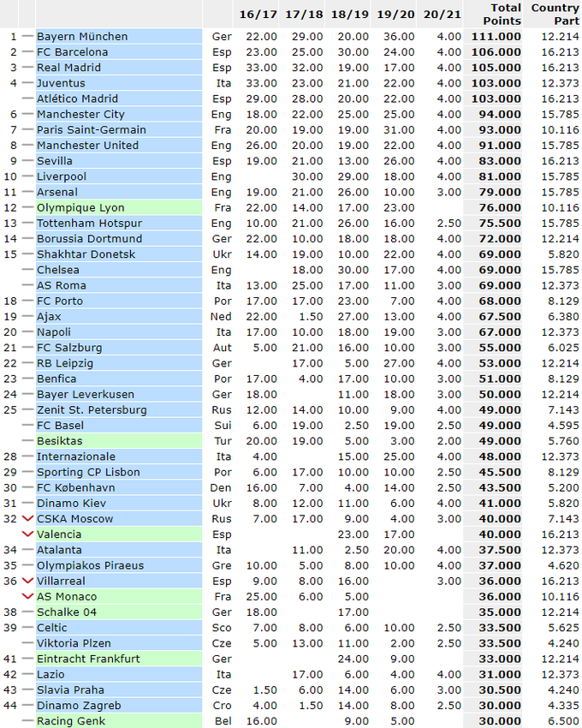Click the red down arrow beside Valencia

pyautogui.click(x=27, y=534)
